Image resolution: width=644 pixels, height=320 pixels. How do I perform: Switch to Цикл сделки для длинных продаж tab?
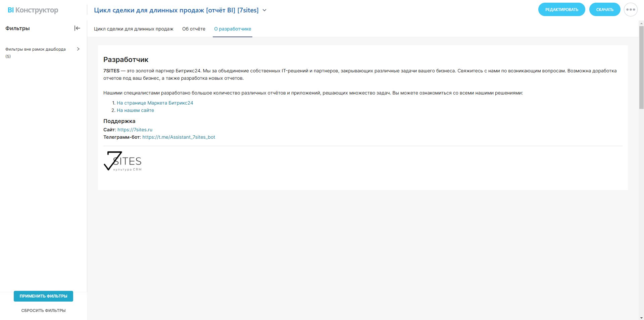(x=134, y=29)
